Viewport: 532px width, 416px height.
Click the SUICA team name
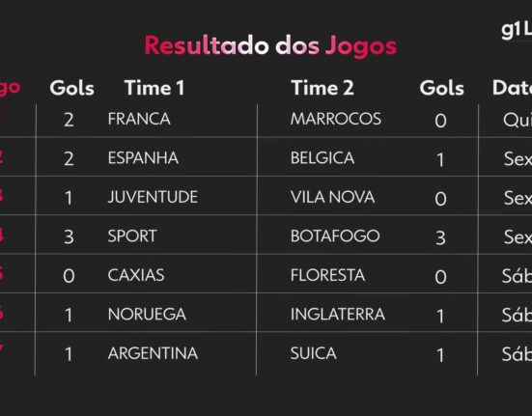314,353
